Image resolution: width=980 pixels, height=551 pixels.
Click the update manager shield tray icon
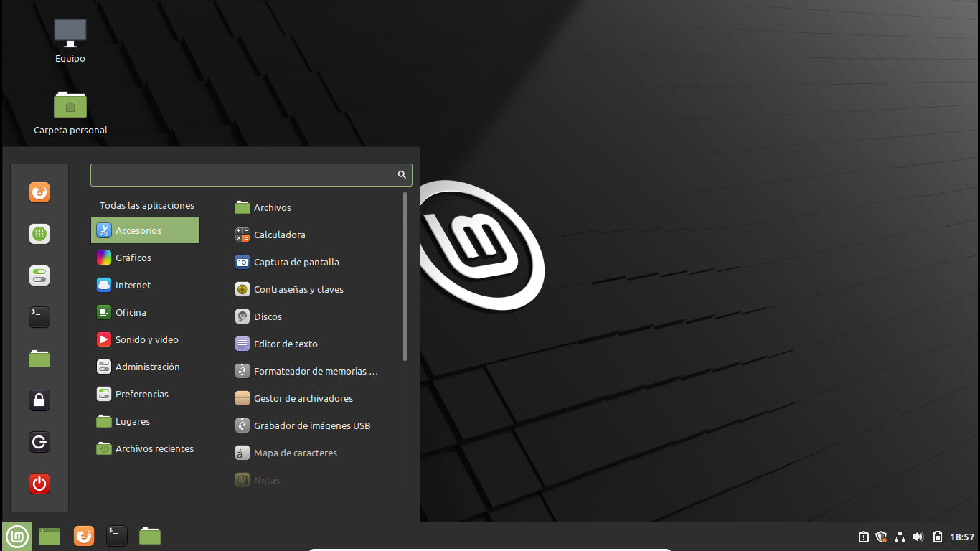click(x=882, y=537)
